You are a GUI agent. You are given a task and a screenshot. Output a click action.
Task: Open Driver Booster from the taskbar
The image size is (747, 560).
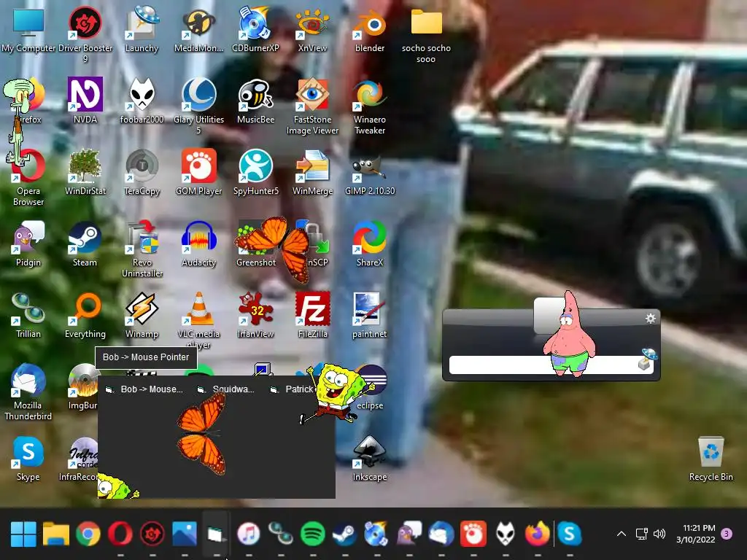152,534
